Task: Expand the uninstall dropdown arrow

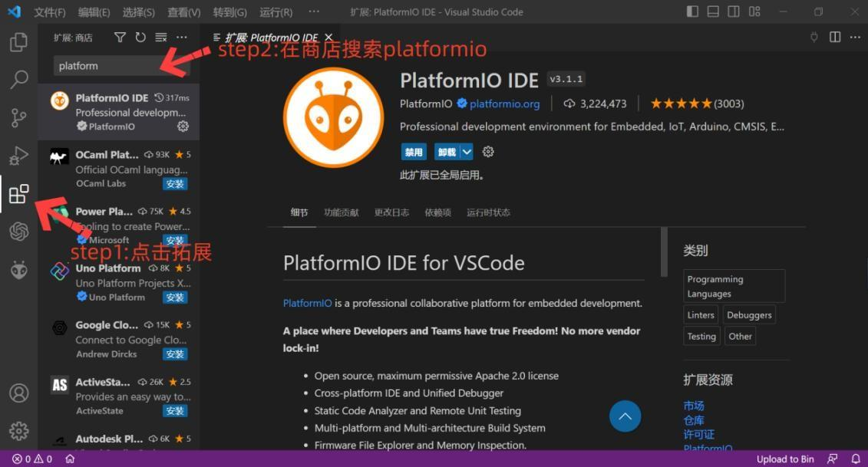Action: pos(467,152)
